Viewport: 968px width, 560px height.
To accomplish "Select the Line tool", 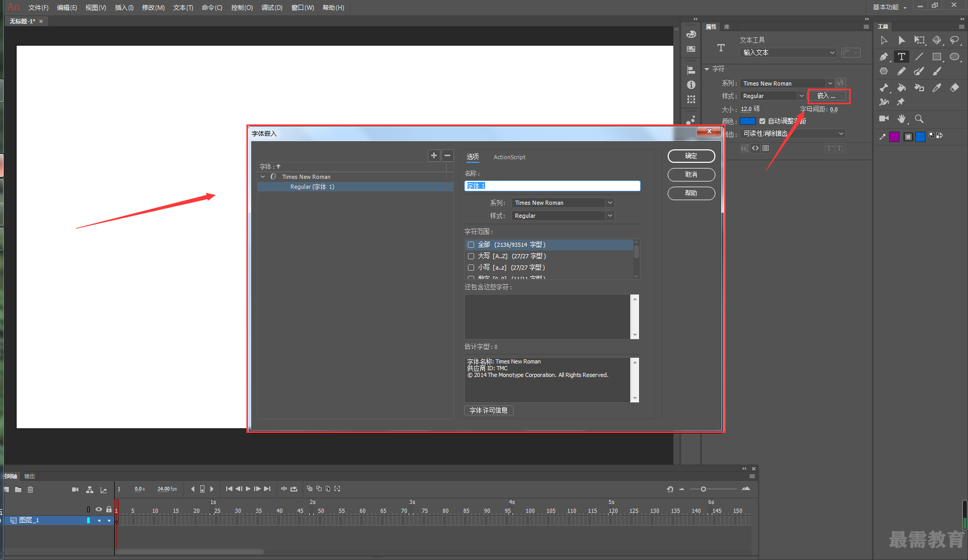I will point(919,57).
